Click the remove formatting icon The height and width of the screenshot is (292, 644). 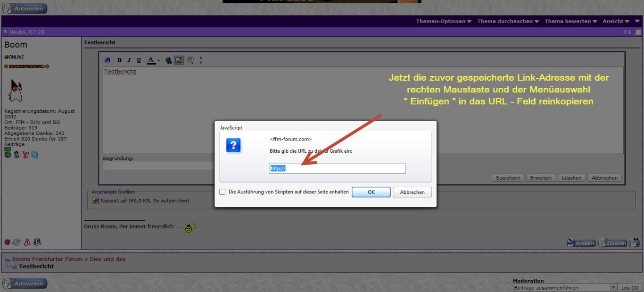[107, 60]
